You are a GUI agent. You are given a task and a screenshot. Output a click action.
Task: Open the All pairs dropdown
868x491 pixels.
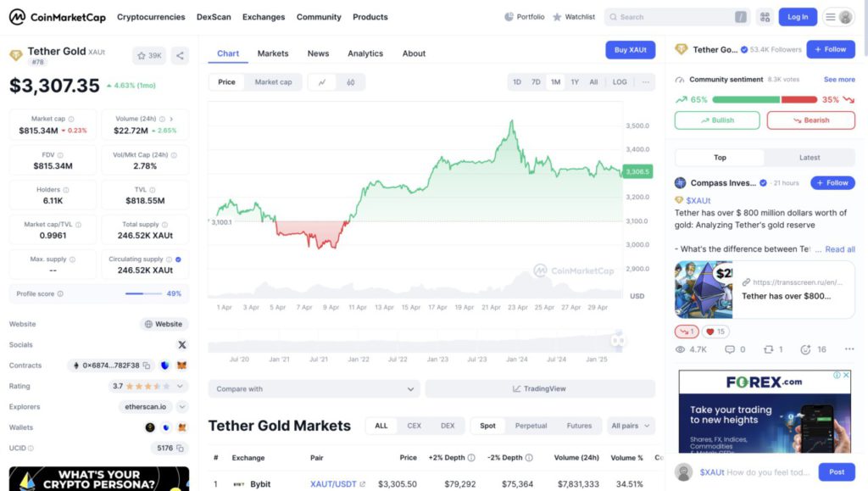(x=631, y=426)
